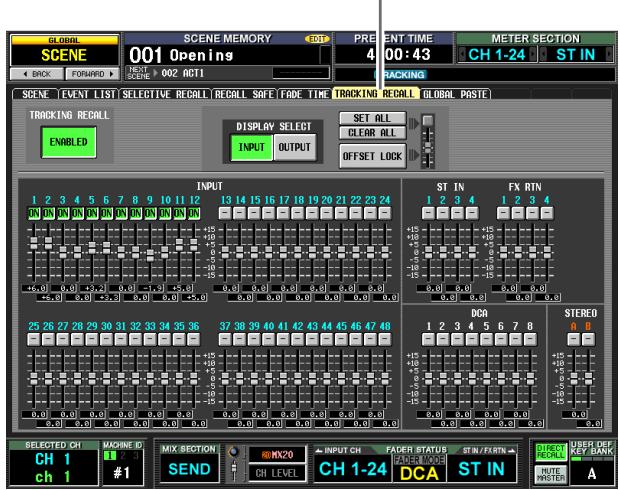
Task: Select Machine ID 1 indicator
Action: click(110, 455)
